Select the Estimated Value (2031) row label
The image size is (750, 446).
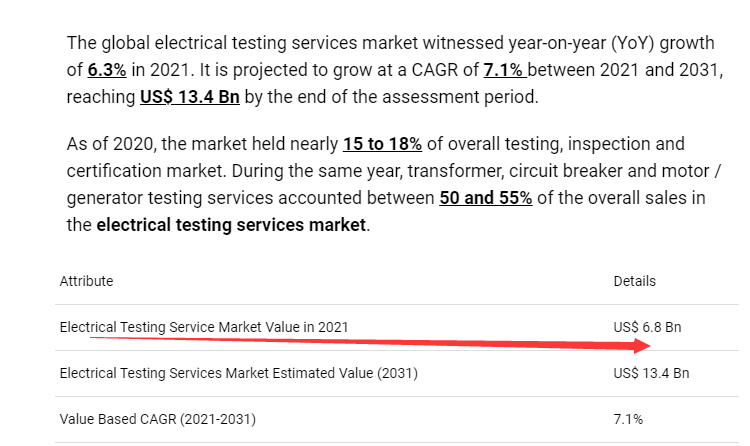point(239,373)
